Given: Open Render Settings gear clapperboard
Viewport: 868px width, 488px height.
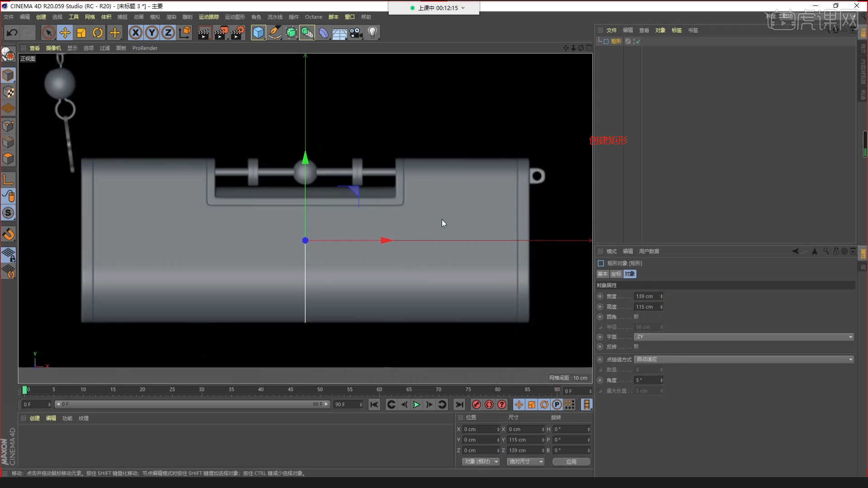Looking at the screenshot, I should [x=238, y=33].
